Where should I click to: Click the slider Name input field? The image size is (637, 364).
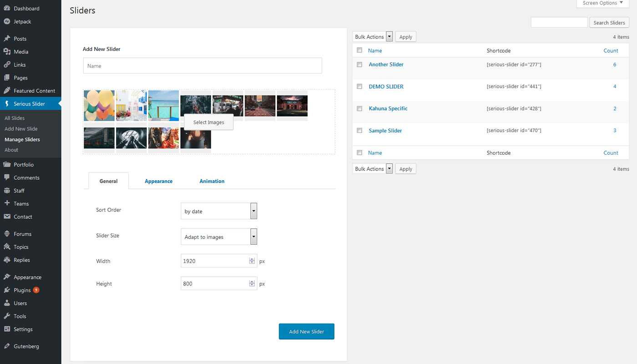(x=202, y=66)
